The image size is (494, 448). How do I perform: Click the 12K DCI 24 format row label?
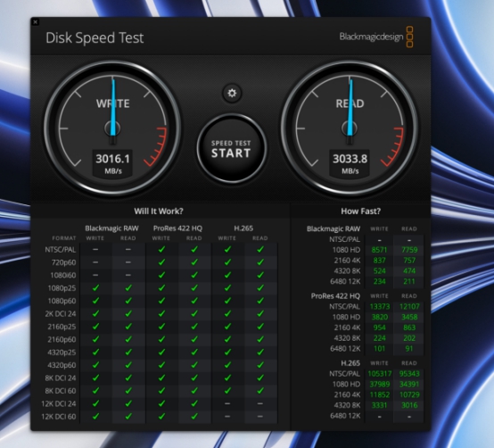(59, 404)
